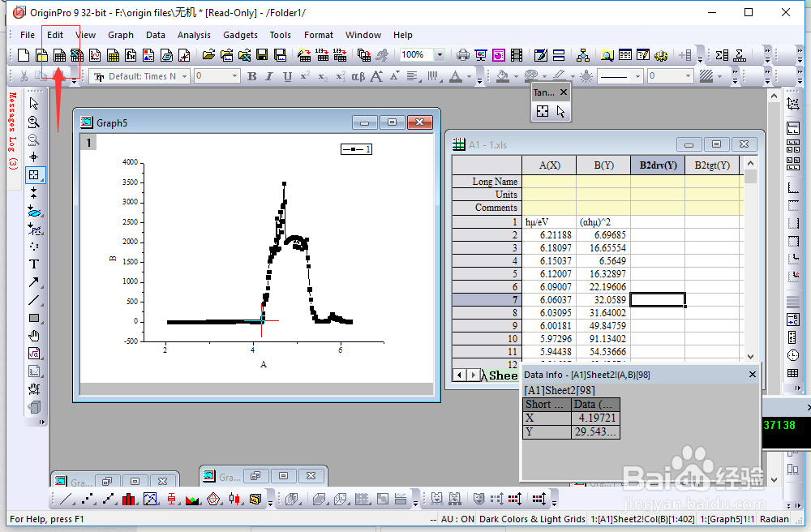This screenshot has height=532, width=811.
Task: Create a new project with the blank page icon
Action: click(x=24, y=55)
